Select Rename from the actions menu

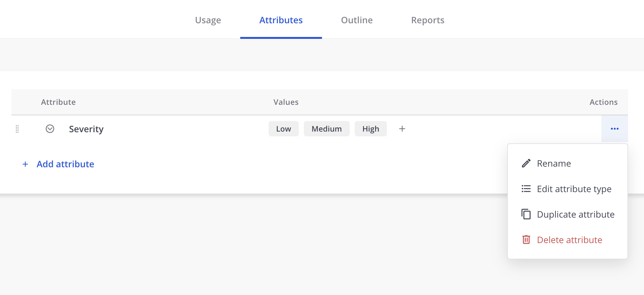point(554,163)
